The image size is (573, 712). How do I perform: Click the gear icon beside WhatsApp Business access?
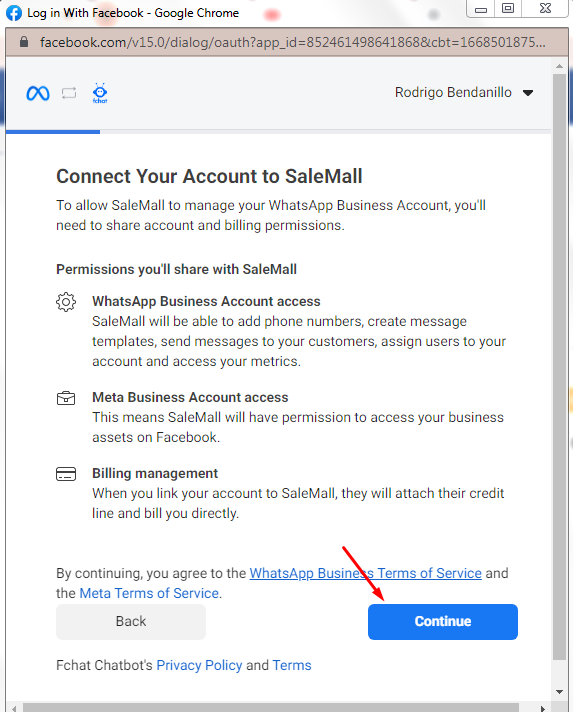66,302
